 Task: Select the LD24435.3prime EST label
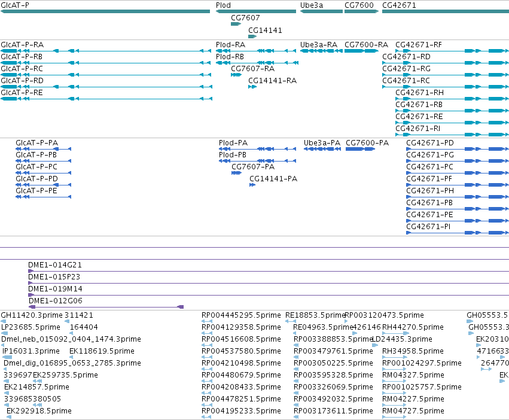pyautogui.click(x=402, y=339)
